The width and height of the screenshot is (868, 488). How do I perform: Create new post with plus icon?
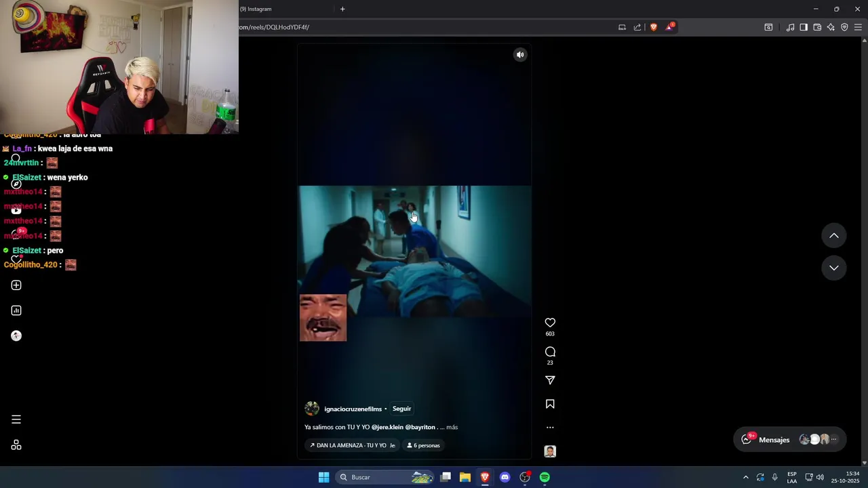16,285
